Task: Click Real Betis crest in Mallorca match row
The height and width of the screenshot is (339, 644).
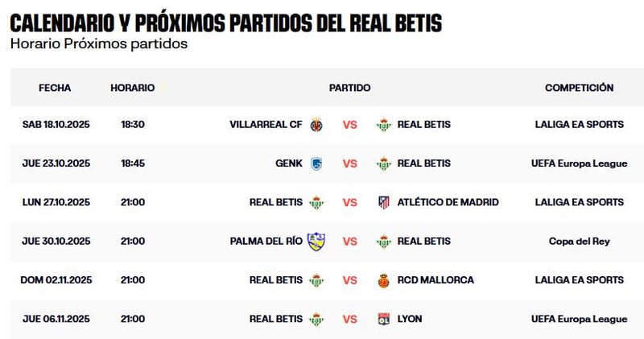Action: coord(317,280)
